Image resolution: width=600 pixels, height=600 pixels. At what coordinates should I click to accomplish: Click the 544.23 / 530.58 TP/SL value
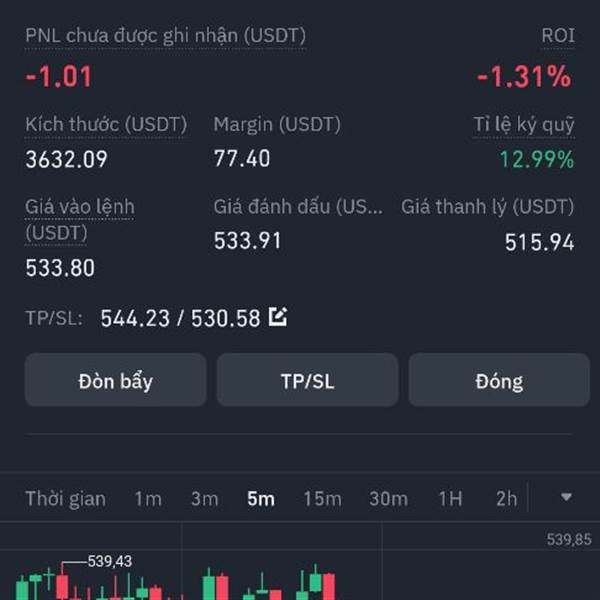coord(180,319)
